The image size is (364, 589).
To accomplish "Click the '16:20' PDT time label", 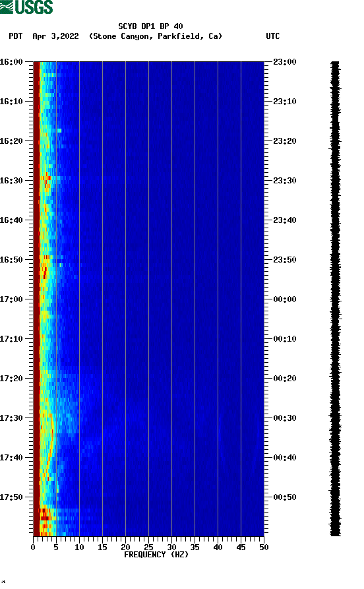I will pos(11,141).
